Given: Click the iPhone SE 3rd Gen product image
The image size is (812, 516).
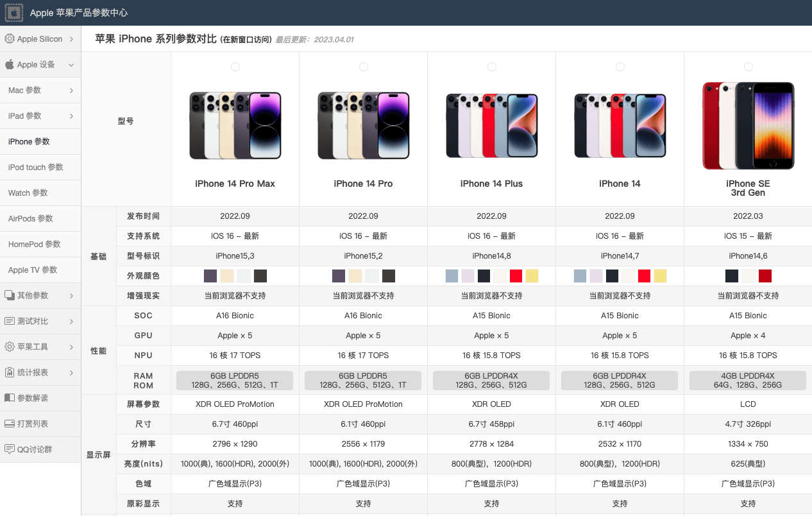Looking at the screenshot, I should [749, 126].
